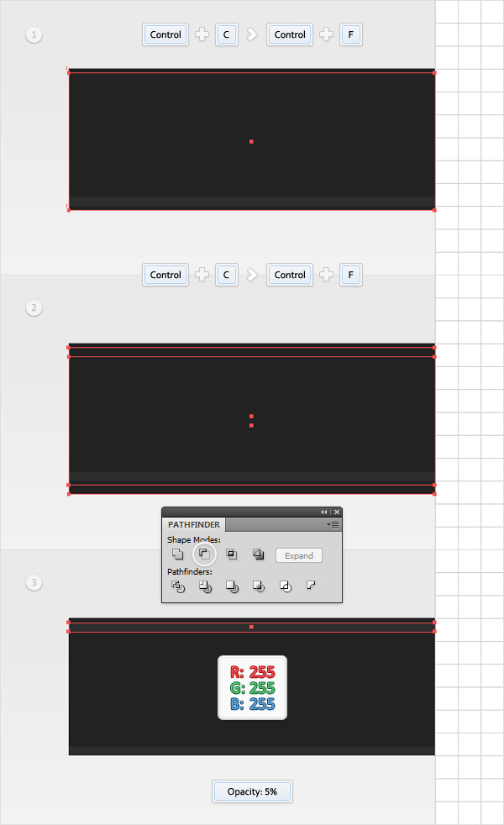Apply the Intersect shape mode
This screenshot has width=504, height=825.
(232, 554)
